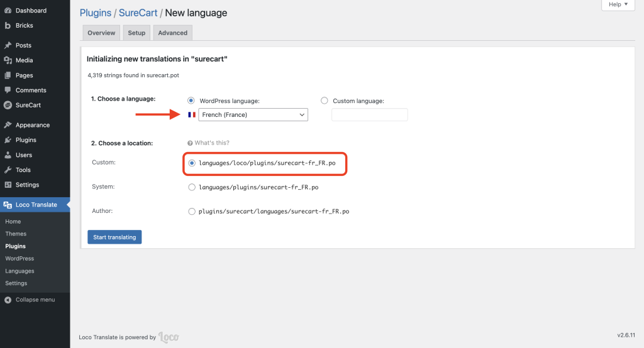Click the Posts pin icon
The height and width of the screenshot is (348, 644).
8,45
